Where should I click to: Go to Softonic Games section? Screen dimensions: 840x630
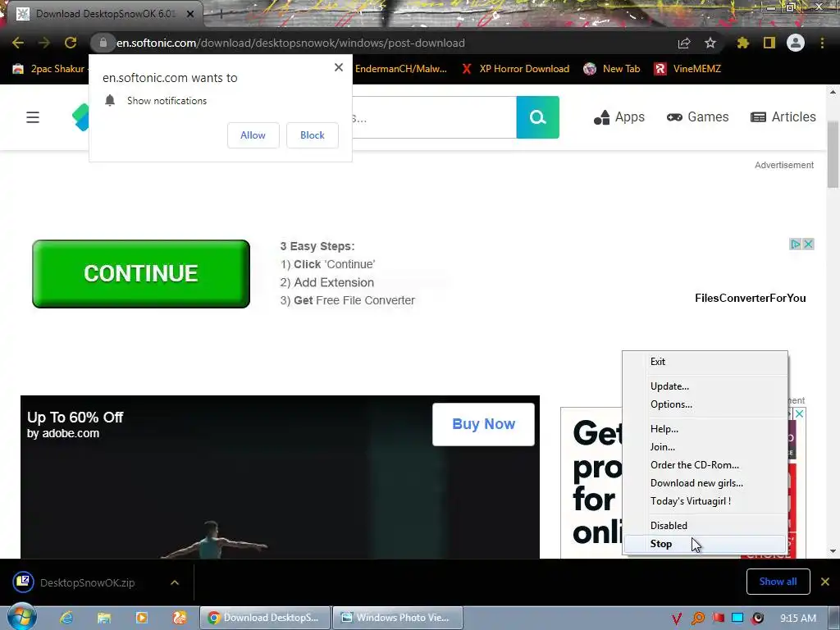[x=697, y=117]
